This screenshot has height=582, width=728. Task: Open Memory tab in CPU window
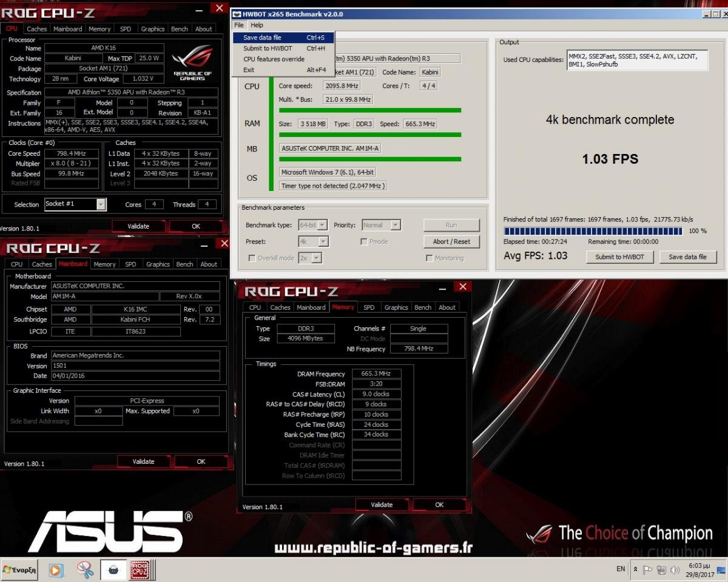(99, 28)
